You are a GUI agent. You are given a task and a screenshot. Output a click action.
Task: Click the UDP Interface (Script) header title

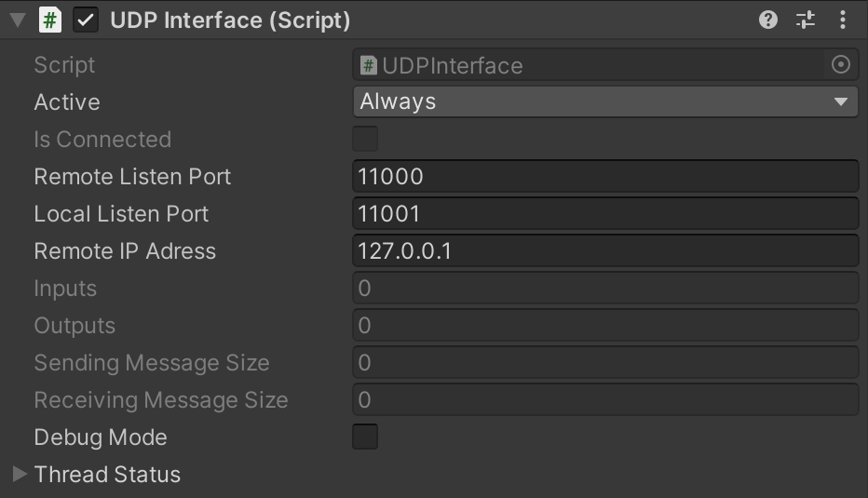230,20
